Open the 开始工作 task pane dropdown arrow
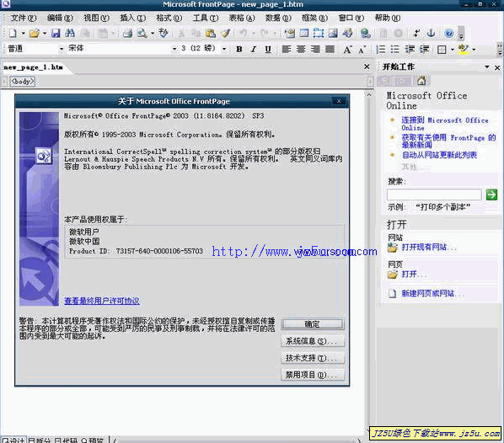This screenshot has width=504, height=443. pos(487,67)
